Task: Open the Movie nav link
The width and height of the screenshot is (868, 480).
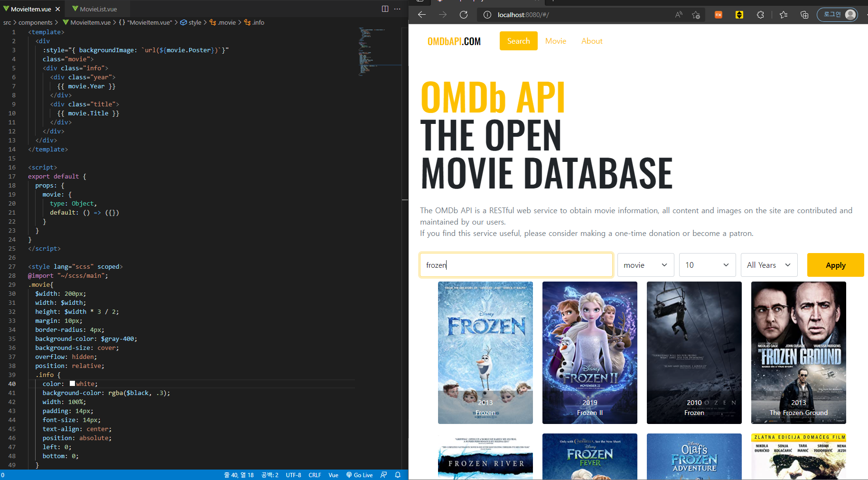Action: [555, 41]
